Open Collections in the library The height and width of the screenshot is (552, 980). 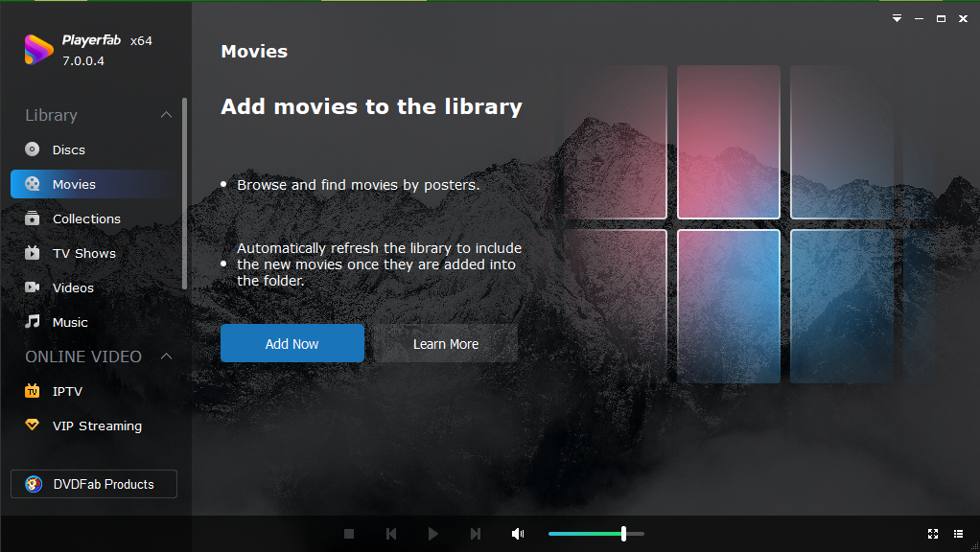click(94, 218)
